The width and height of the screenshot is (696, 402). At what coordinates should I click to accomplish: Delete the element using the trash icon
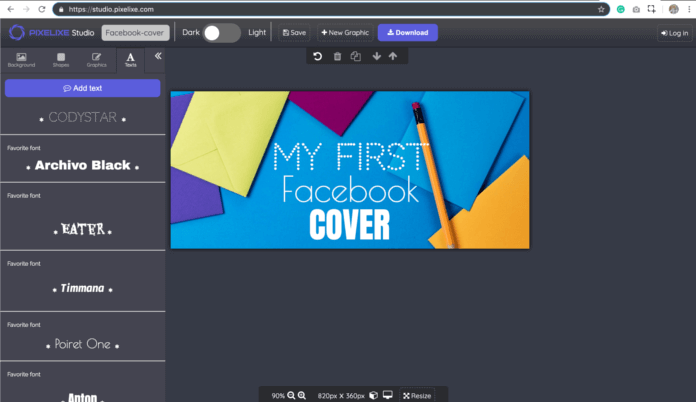pyautogui.click(x=337, y=57)
